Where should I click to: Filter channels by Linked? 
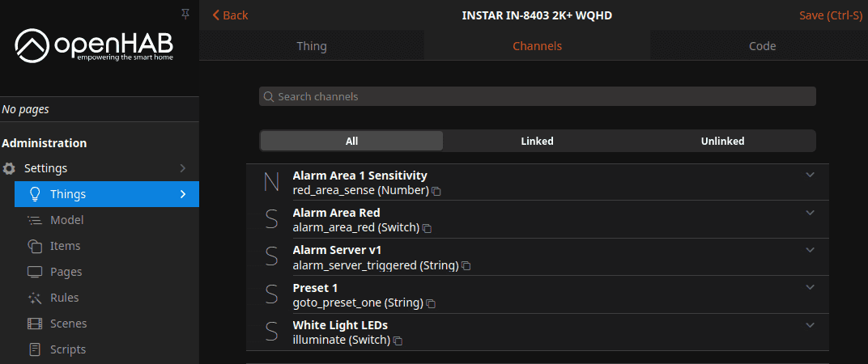pos(537,141)
